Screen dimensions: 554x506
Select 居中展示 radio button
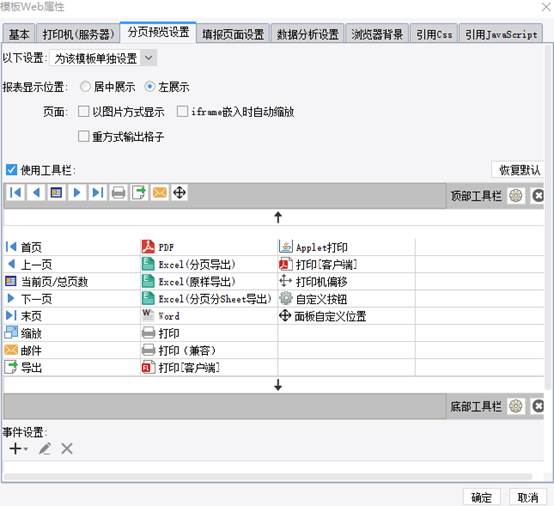pyautogui.click(x=85, y=87)
